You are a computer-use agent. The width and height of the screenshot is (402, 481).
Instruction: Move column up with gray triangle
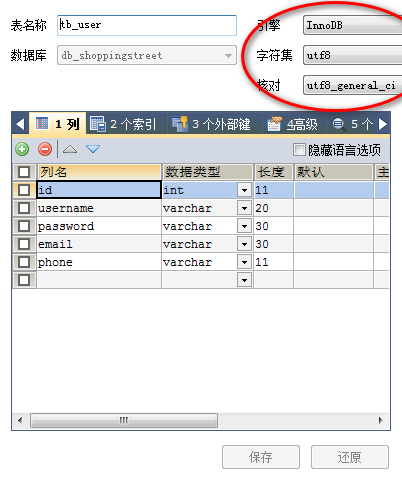point(70,149)
